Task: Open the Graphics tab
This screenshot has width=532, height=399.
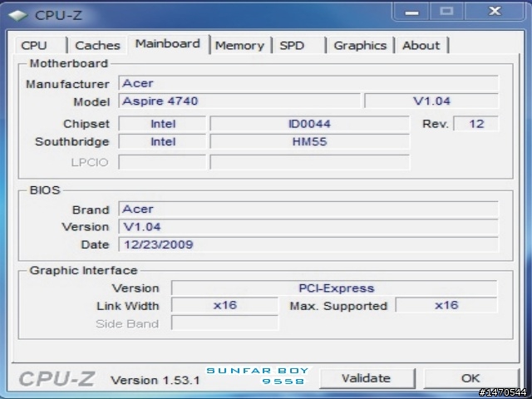Action: coord(360,45)
